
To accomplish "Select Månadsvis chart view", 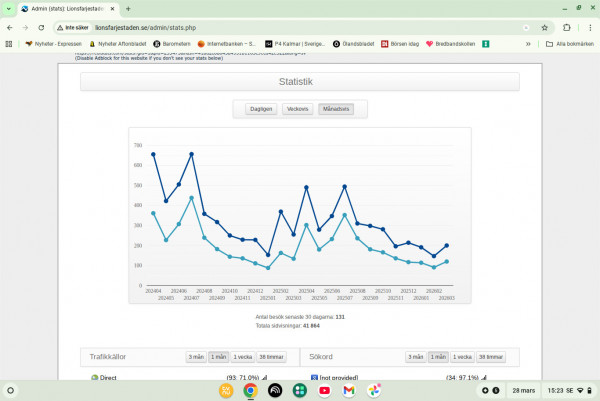I will click(x=334, y=108).
